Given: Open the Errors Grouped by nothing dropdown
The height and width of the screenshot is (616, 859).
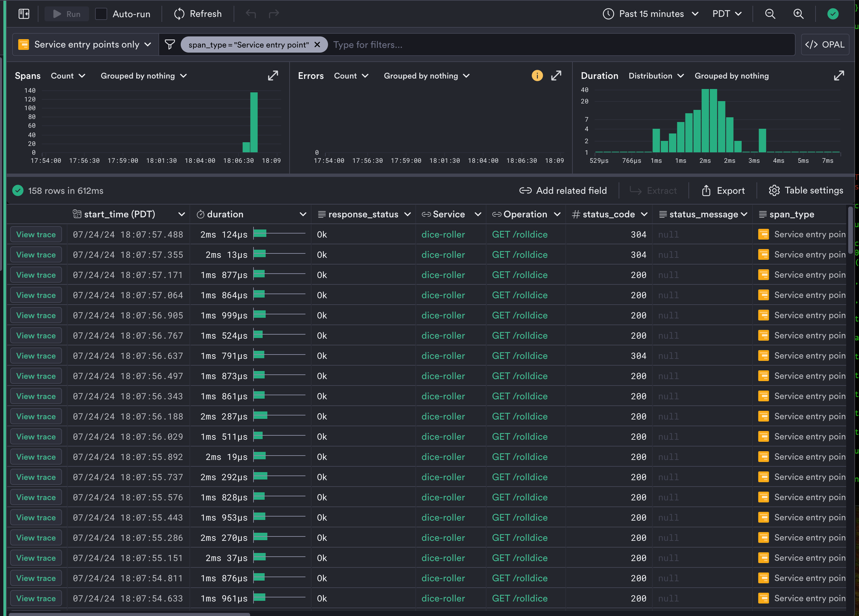Looking at the screenshot, I should tap(427, 76).
